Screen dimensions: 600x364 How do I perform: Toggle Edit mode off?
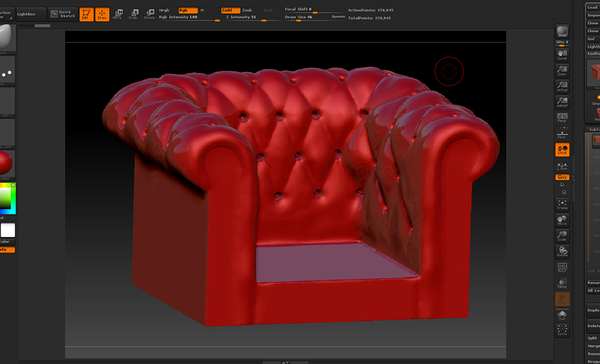tap(87, 14)
